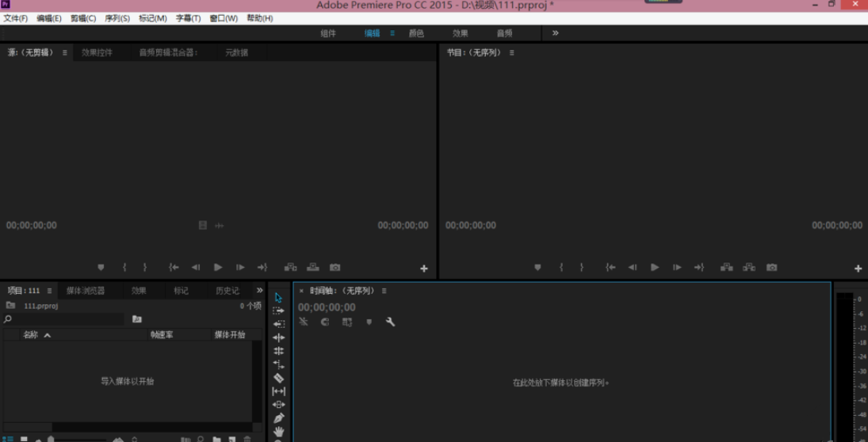Toggle nest sequences insert mode button

[304, 322]
